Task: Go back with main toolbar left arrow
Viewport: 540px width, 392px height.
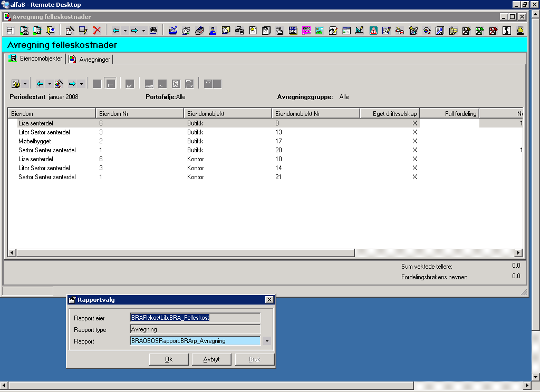Action: point(116,31)
